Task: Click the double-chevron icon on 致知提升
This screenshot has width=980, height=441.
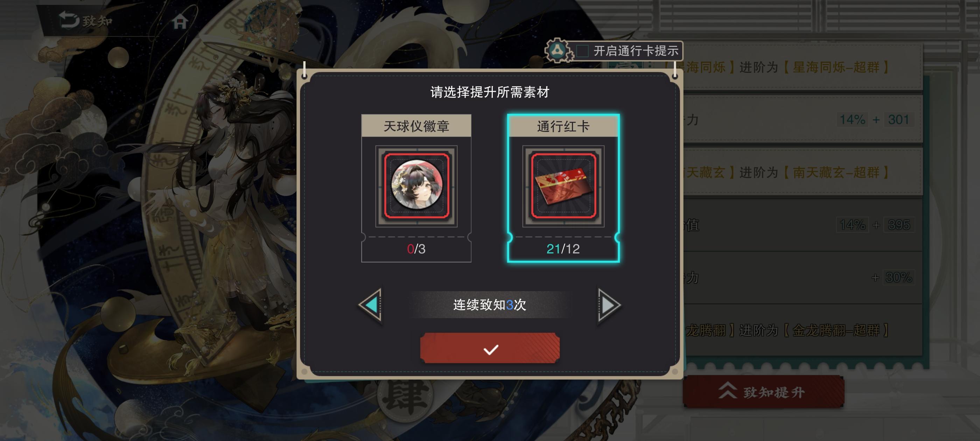Action: point(727,391)
